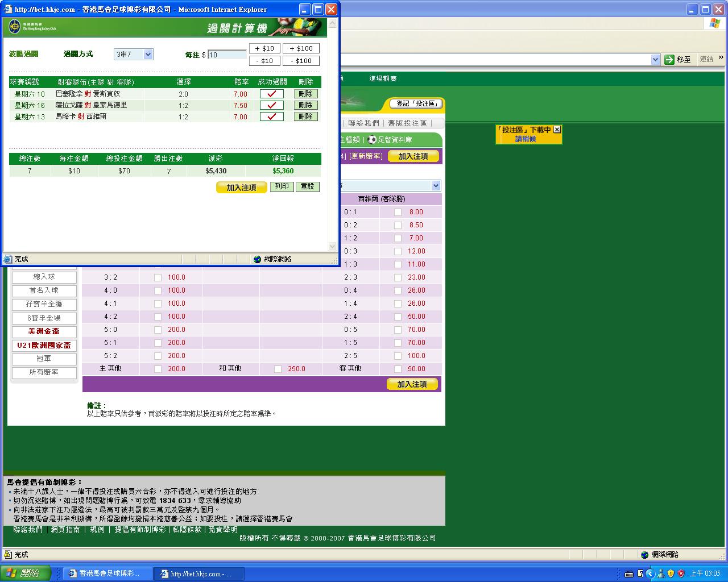Click 加入注項 at the bottom of odds table
This screenshot has height=582, width=728.
[412, 384]
